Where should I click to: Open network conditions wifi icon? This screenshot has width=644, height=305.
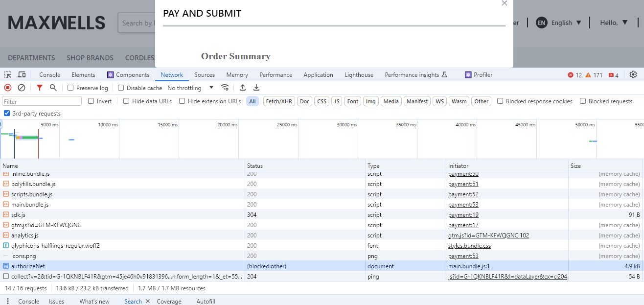(225, 88)
